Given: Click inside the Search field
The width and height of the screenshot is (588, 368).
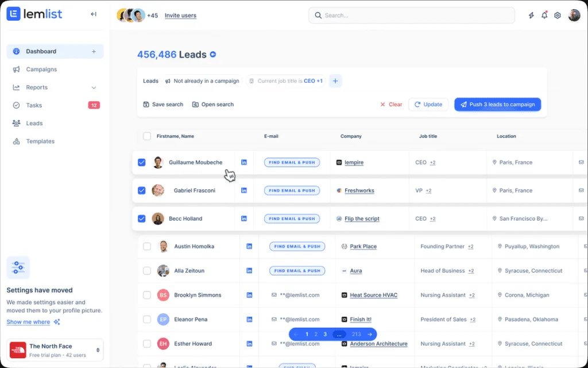Looking at the screenshot, I should tap(411, 16).
